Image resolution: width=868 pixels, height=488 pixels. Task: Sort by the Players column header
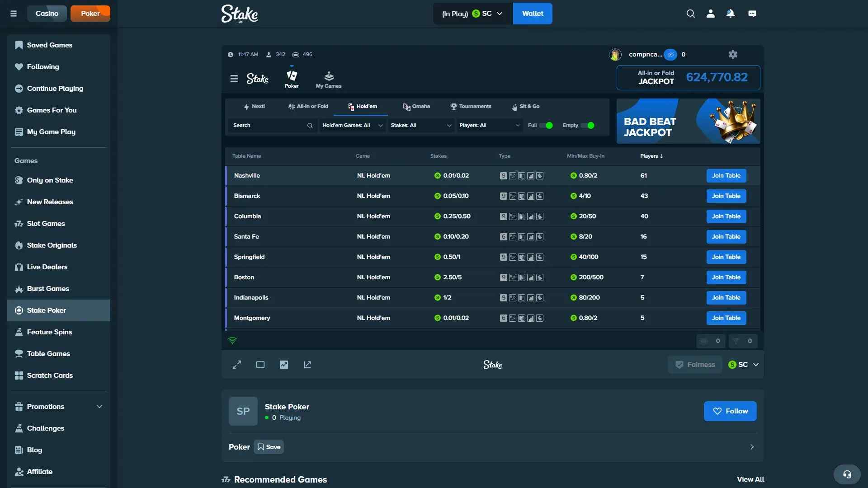[x=651, y=156]
